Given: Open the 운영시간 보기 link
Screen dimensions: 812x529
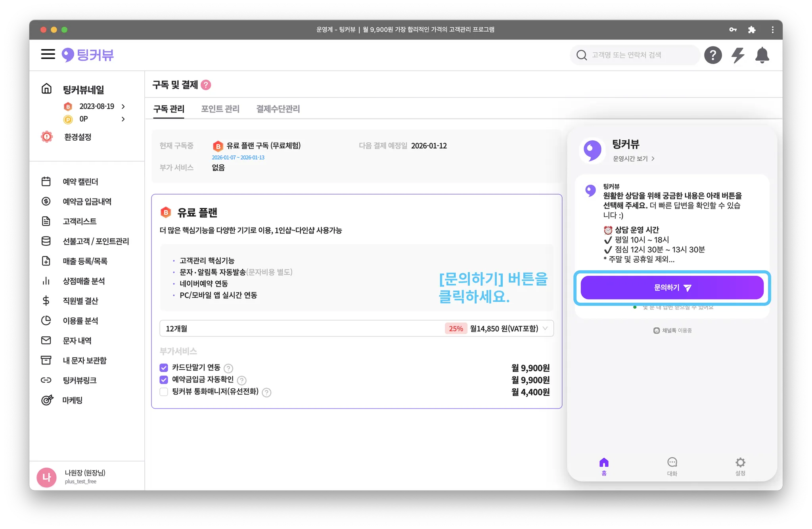Looking at the screenshot, I should 633,159.
